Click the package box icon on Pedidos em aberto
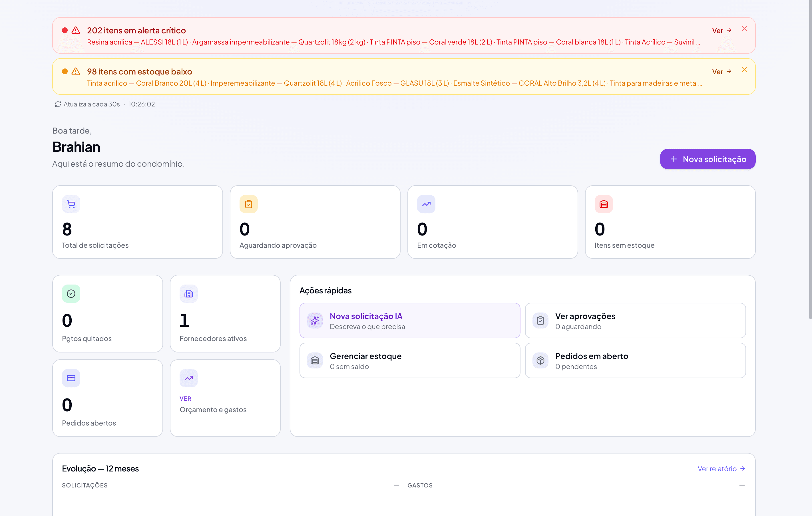The width and height of the screenshot is (812, 516). click(x=540, y=361)
